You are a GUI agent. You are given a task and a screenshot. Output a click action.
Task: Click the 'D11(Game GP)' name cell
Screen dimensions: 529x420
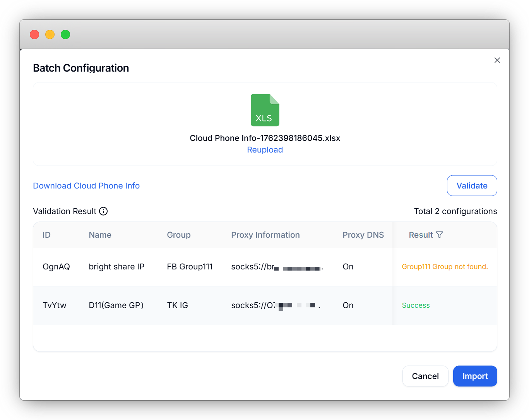click(116, 305)
